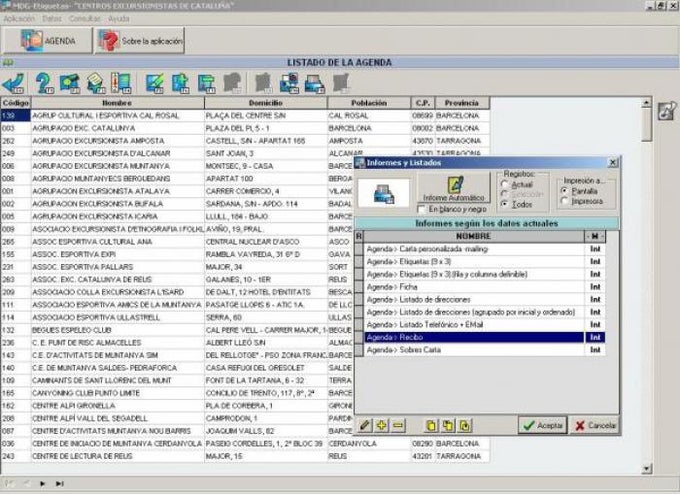The image size is (680, 494).
Task: Click the red-ruler sort toolbar icon
Action: point(121,82)
